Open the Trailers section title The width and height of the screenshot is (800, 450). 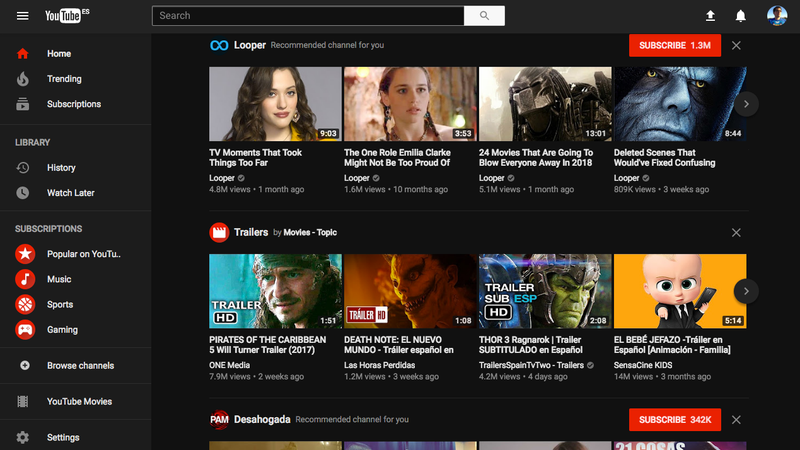(251, 233)
